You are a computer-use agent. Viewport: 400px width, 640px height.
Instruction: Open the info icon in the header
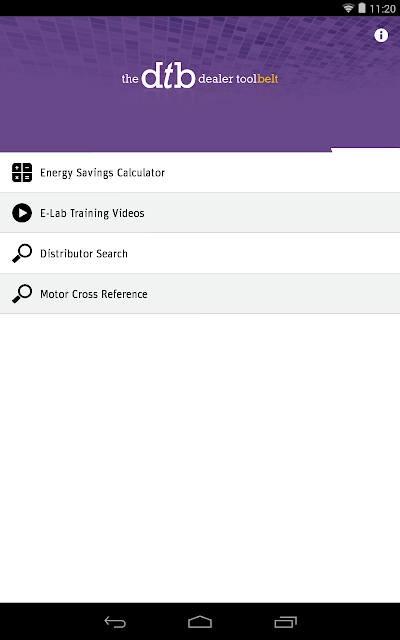(381, 36)
